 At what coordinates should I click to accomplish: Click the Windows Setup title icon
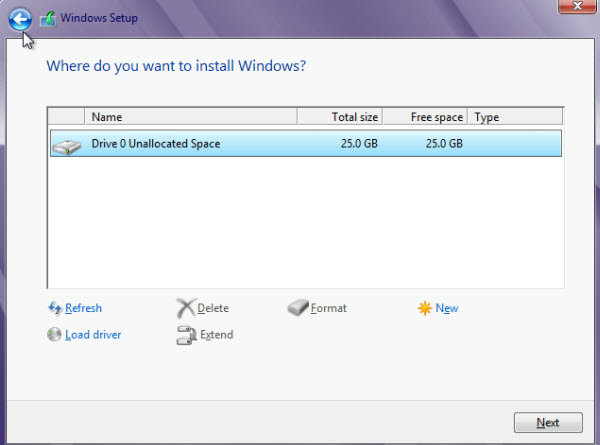pos(48,19)
